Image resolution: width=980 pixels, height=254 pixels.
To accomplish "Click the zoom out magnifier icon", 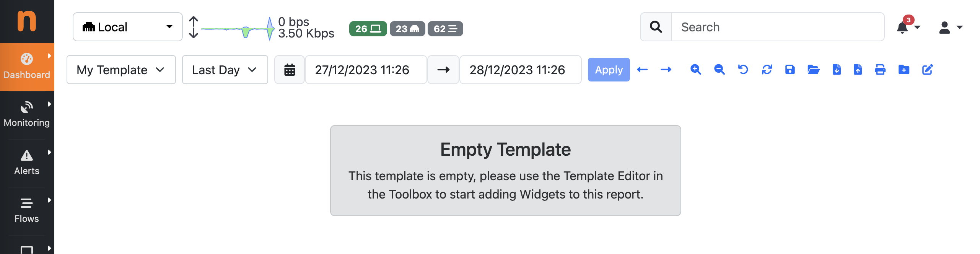I will [x=719, y=70].
